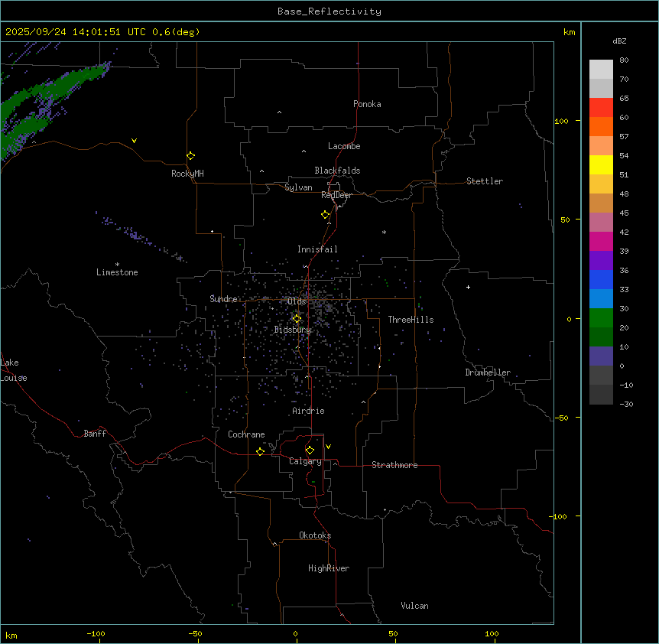Click the bright green 20-30 dBZ legend swatch
The height and width of the screenshot is (644, 659).
(601, 317)
